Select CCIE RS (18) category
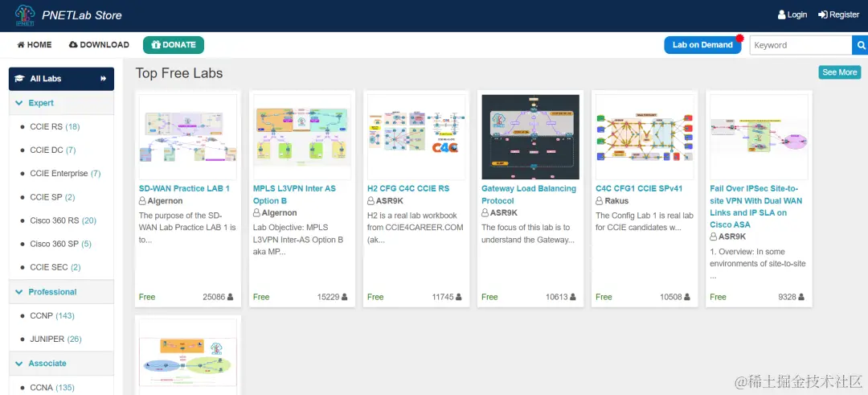Viewport: 868px width, 395px height. (x=55, y=127)
